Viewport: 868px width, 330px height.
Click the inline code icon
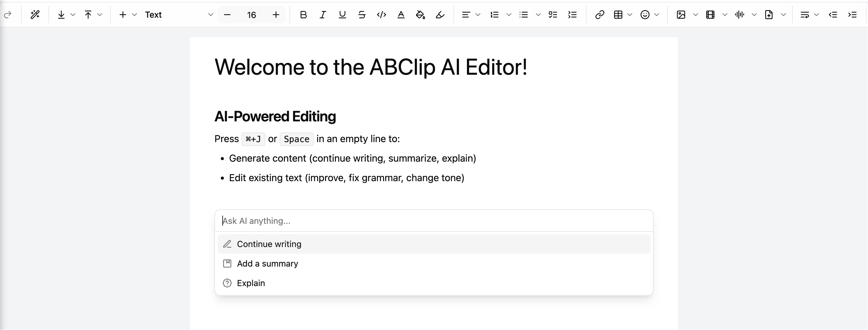pyautogui.click(x=381, y=15)
